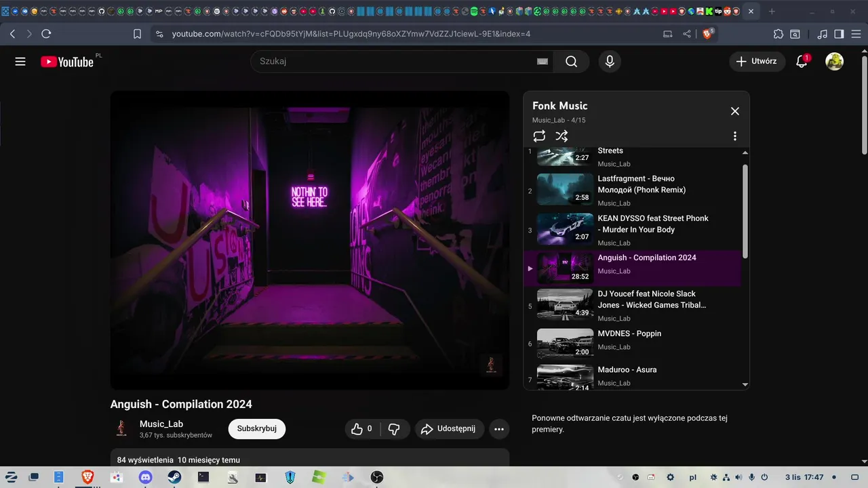The width and height of the screenshot is (868, 488).
Task: Open the Music_Lab channel avatar under the video
Action: [x=121, y=428]
